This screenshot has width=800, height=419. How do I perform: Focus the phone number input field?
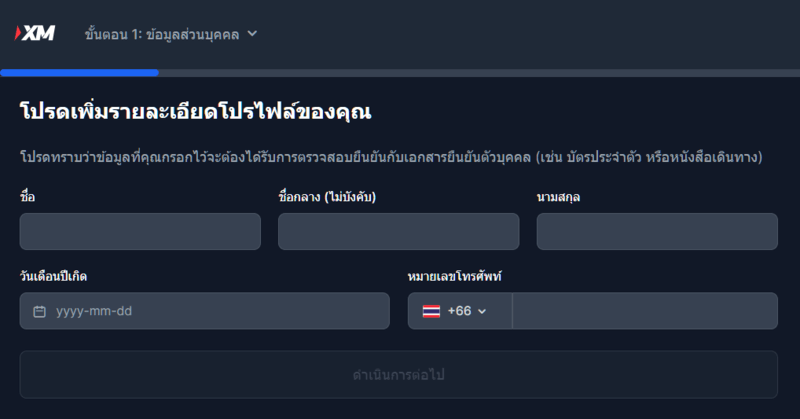coord(644,311)
